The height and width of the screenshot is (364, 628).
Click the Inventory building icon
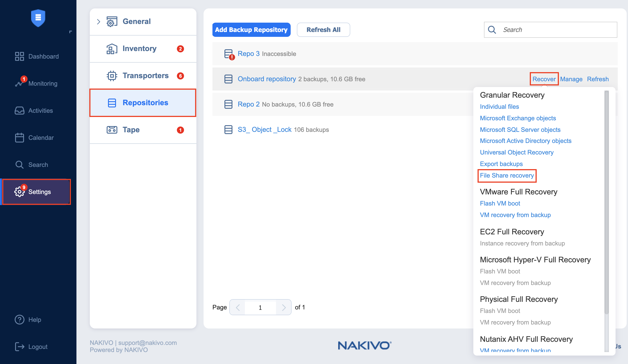(x=112, y=49)
